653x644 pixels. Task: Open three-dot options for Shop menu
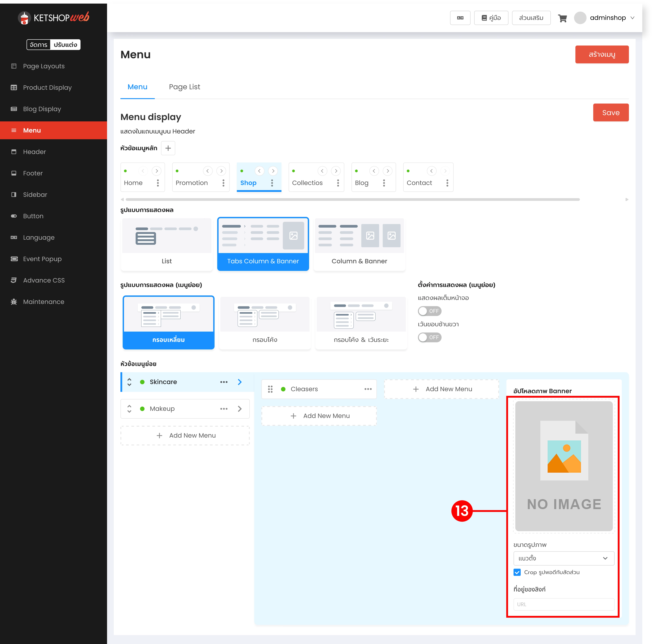coord(272,183)
